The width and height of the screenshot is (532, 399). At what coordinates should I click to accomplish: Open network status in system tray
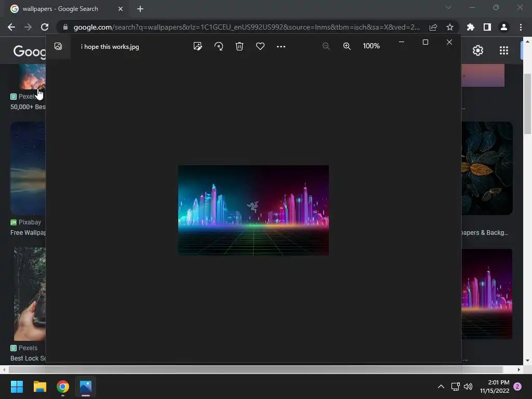[455, 387]
